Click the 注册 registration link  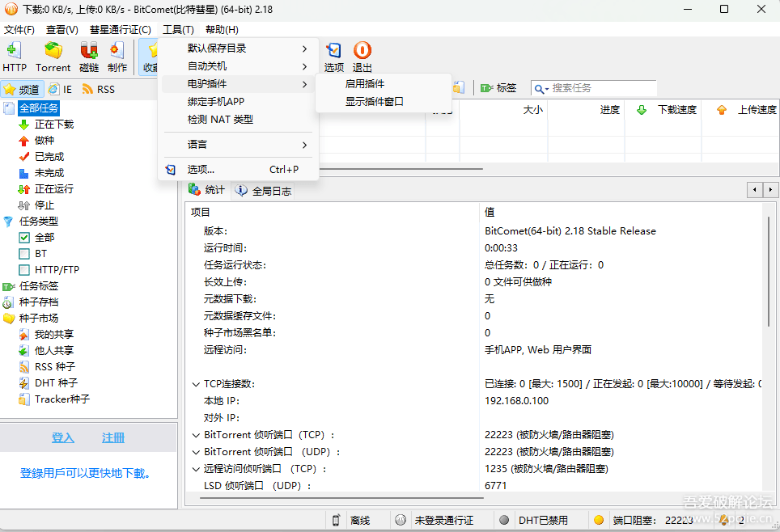[x=113, y=437]
